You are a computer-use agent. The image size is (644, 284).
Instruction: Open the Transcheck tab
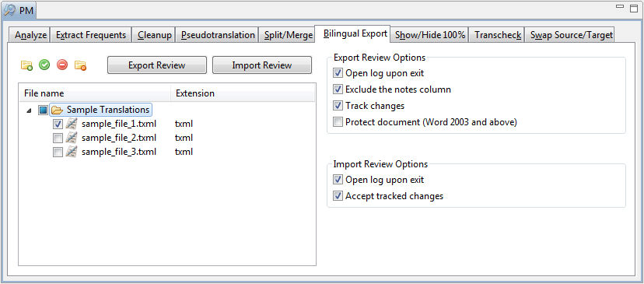click(497, 35)
